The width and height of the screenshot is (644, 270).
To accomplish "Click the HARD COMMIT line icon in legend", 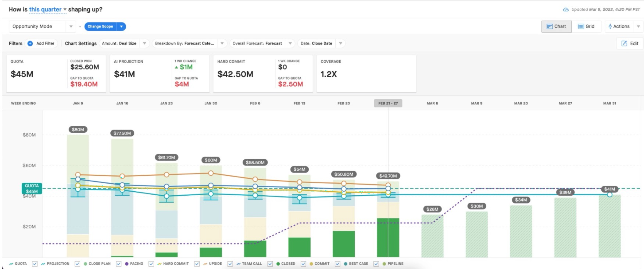I will click(160, 264).
